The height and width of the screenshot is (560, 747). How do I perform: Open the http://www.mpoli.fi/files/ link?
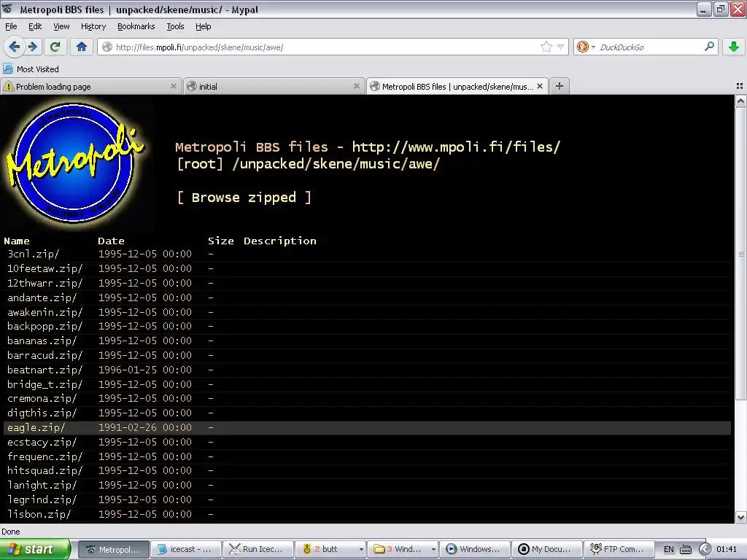coord(456,147)
